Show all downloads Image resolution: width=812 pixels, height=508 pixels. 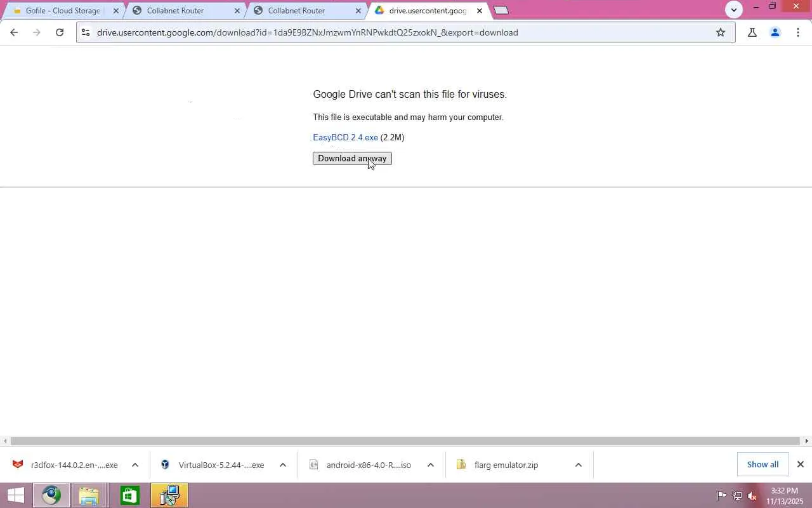pyautogui.click(x=763, y=464)
